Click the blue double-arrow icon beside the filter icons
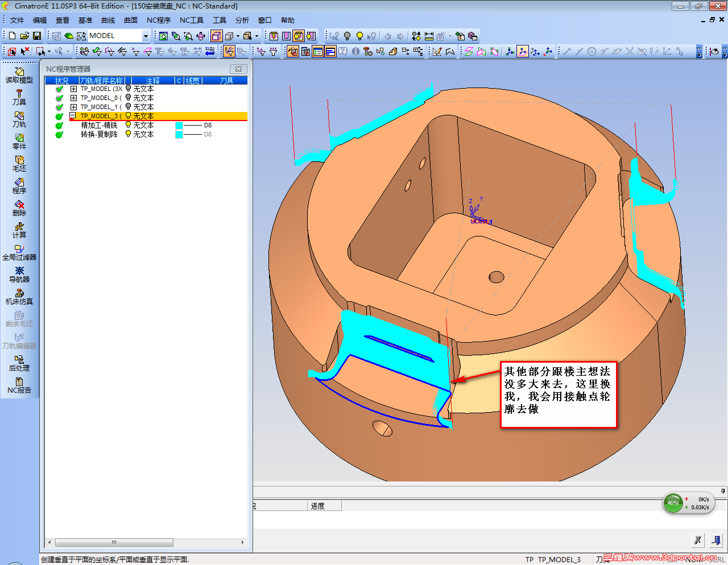 coord(210,51)
